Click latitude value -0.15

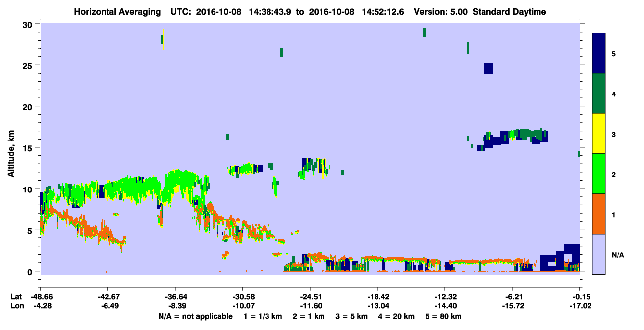(580, 297)
